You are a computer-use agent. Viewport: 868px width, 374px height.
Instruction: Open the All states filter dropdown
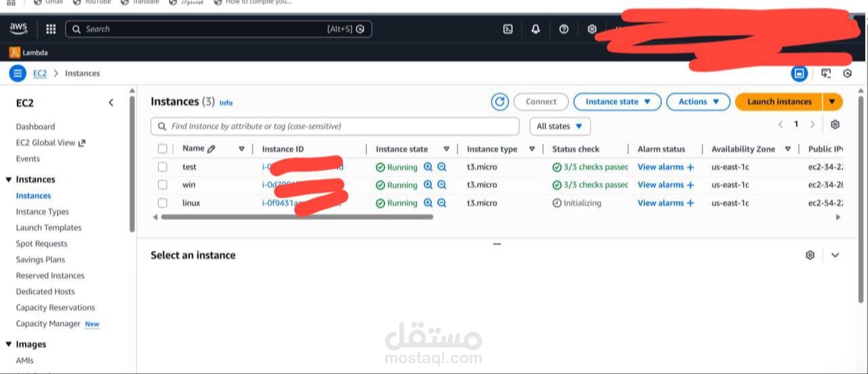pyautogui.click(x=559, y=126)
